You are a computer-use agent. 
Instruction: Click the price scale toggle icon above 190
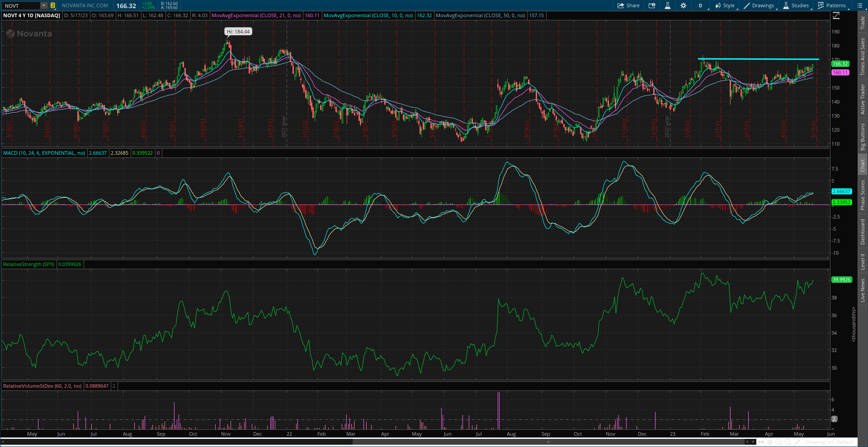point(836,15)
